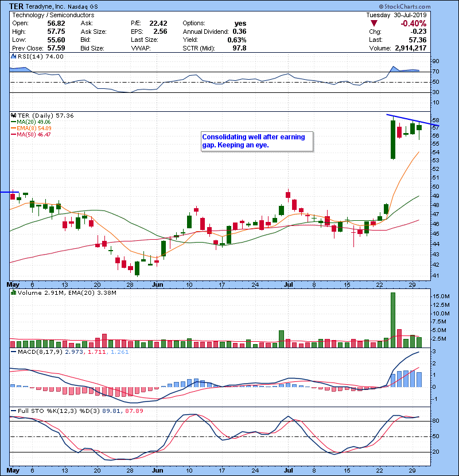Click the MA(20) 49.06 legend entry
This screenshot has width=459, height=476.
(30, 122)
